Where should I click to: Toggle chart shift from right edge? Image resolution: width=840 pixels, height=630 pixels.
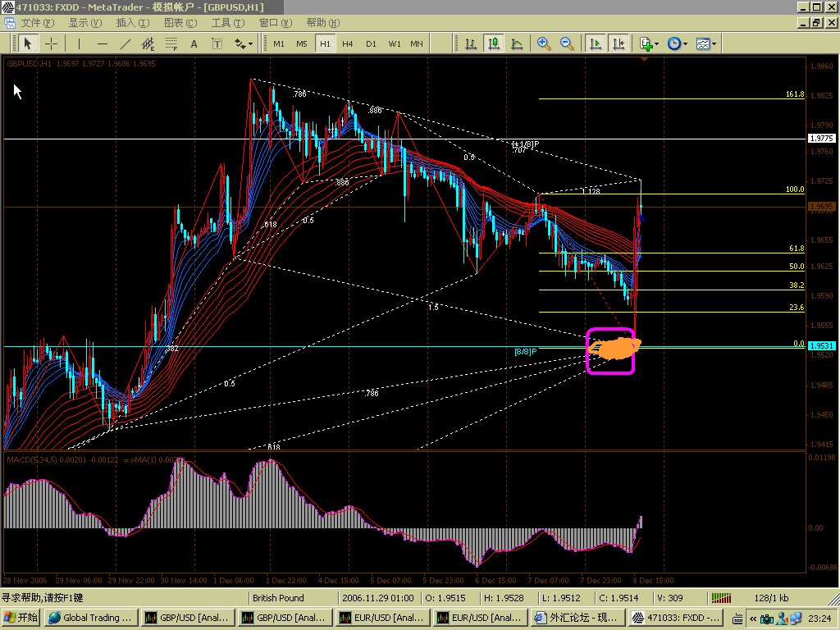(x=619, y=43)
